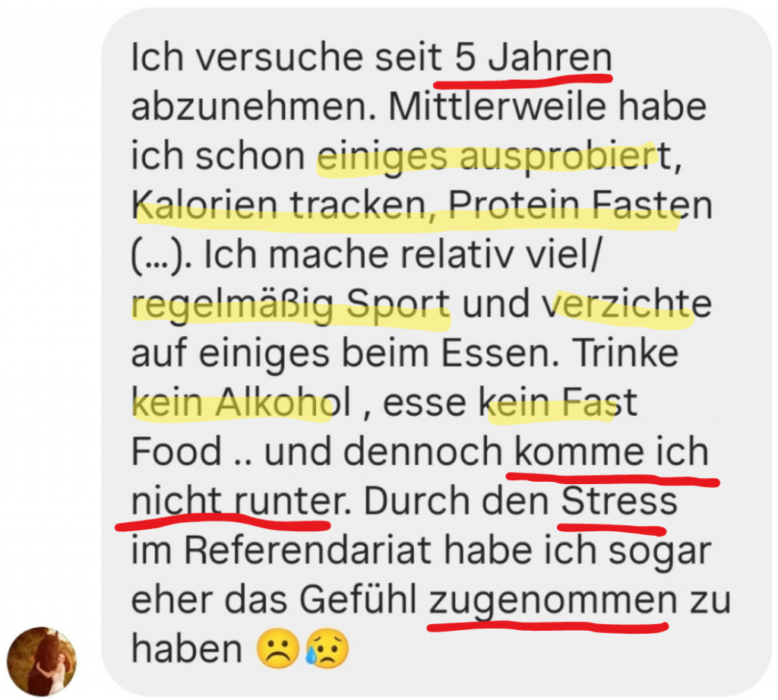Click the red-underlined word 'Stress'
The width and height of the screenshot is (778, 700).
(x=619, y=502)
